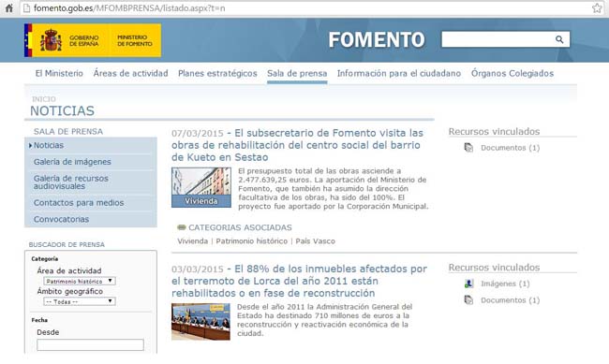
Task: Click the País Vasco category link
Action: [x=316, y=241]
